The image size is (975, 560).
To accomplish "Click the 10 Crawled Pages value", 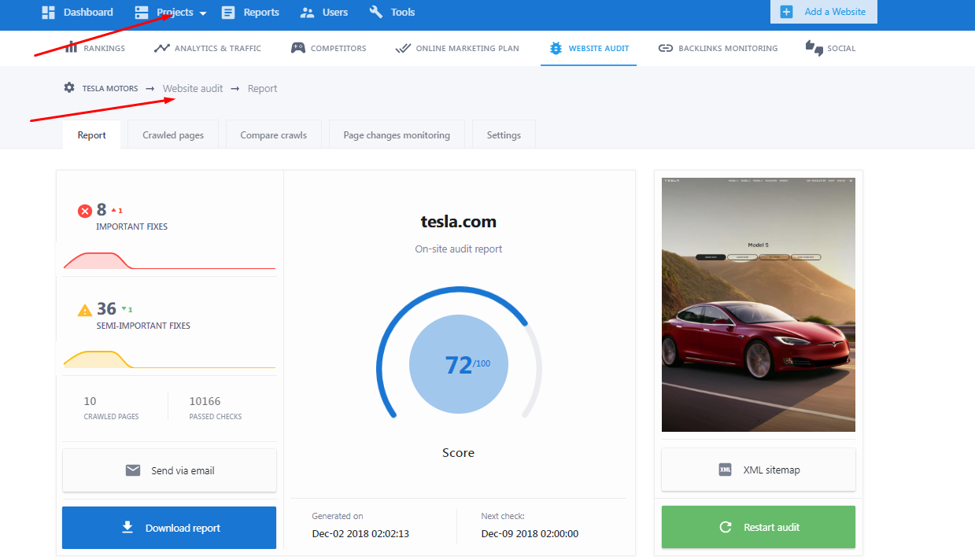I will click(x=90, y=401).
